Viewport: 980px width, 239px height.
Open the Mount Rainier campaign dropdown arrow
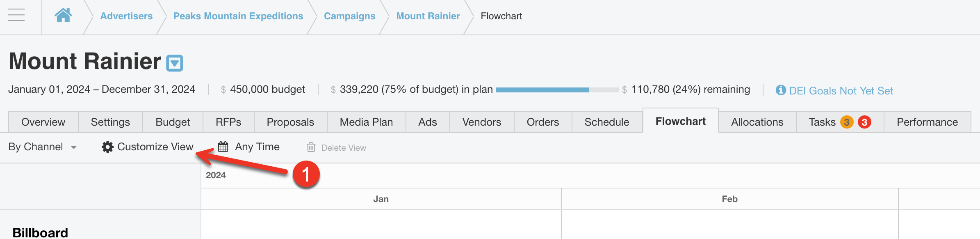(x=175, y=63)
